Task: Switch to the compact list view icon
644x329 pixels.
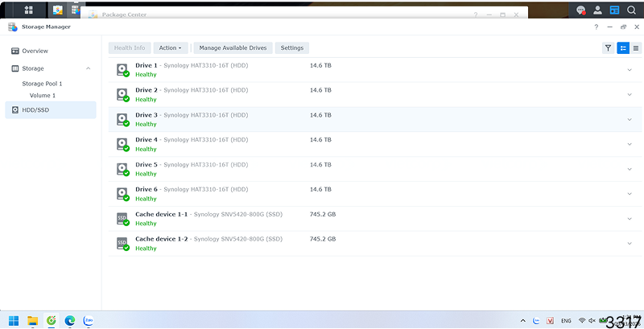Action: (x=636, y=48)
